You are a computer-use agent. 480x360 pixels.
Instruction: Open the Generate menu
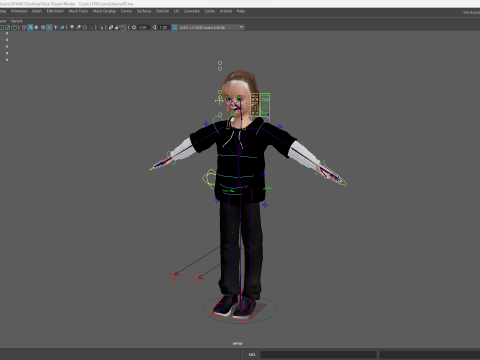(192, 11)
